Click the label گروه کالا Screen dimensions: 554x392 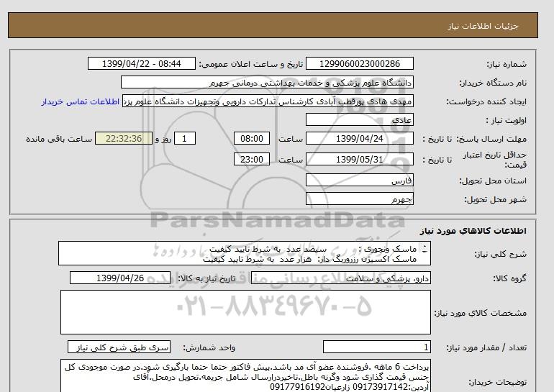(x=510, y=278)
